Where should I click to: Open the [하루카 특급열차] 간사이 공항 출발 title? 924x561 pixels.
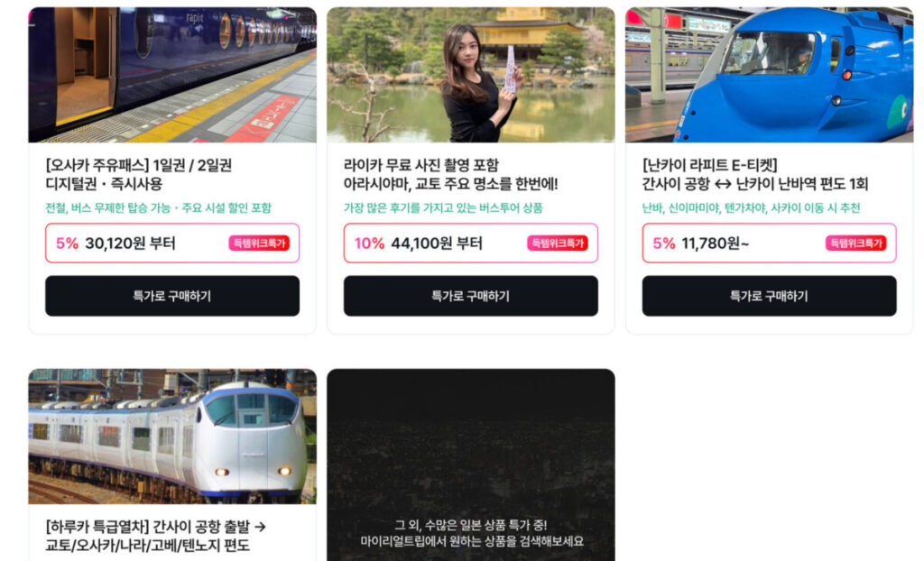point(155,536)
